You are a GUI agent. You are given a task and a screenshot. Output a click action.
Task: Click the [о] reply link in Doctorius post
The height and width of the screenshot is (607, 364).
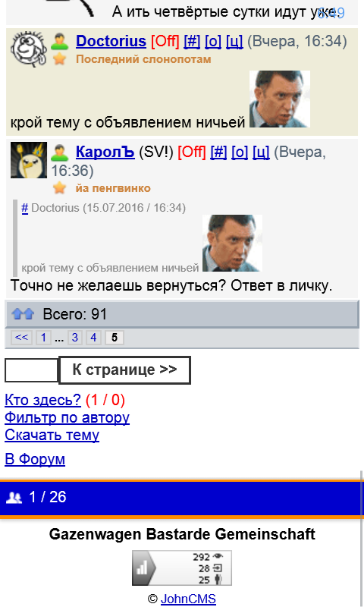click(x=213, y=41)
